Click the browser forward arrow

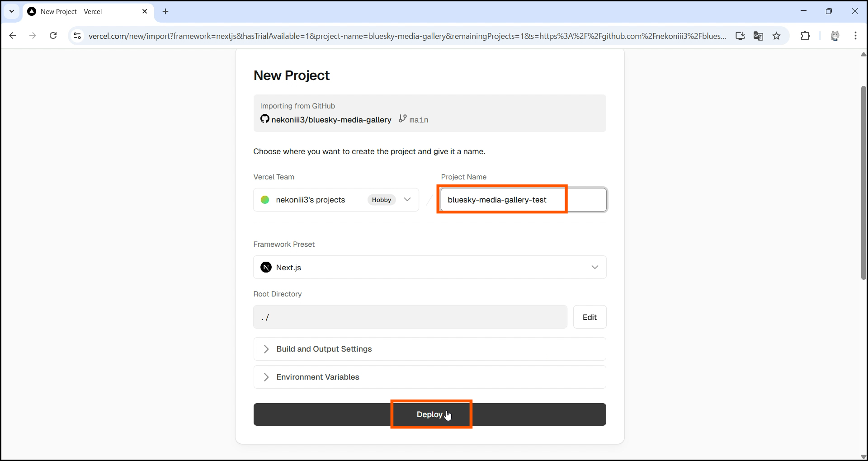pos(33,36)
